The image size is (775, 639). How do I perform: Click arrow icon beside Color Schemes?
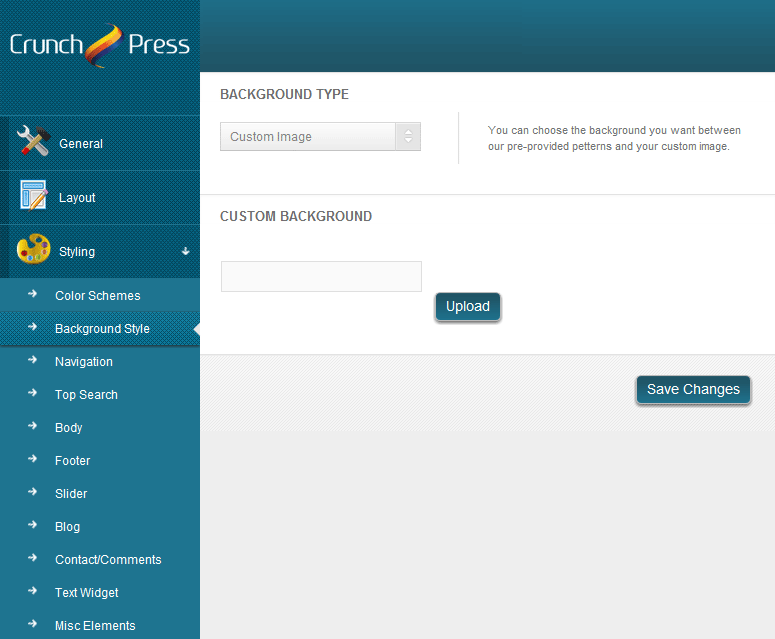pos(33,294)
